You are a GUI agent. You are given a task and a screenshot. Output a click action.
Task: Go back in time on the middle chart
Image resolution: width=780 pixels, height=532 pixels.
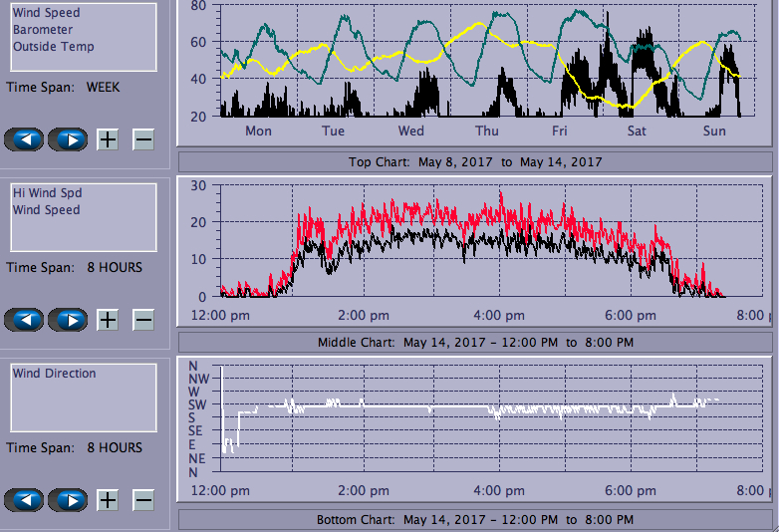[x=25, y=320]
